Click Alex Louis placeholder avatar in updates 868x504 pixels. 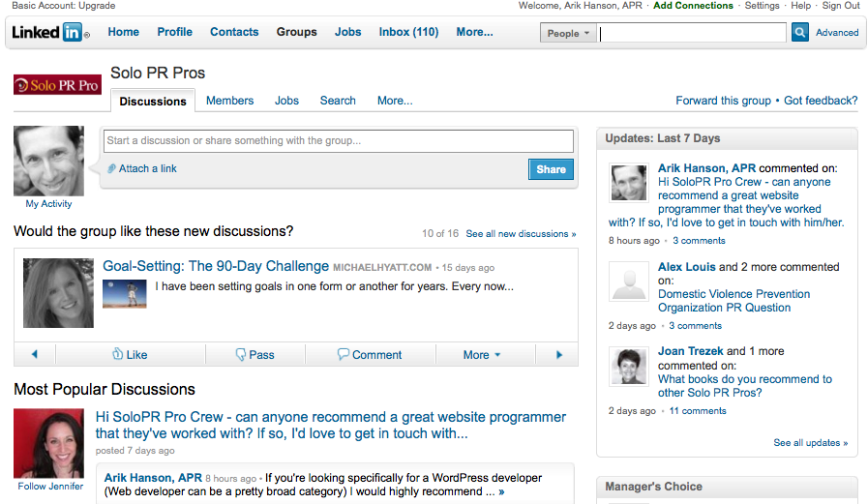(628, 282)
